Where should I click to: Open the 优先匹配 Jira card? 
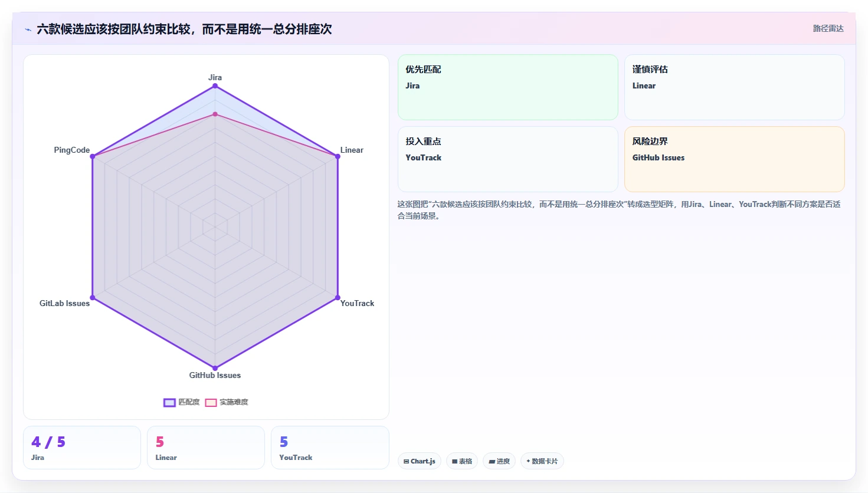[x=508, y=87]
